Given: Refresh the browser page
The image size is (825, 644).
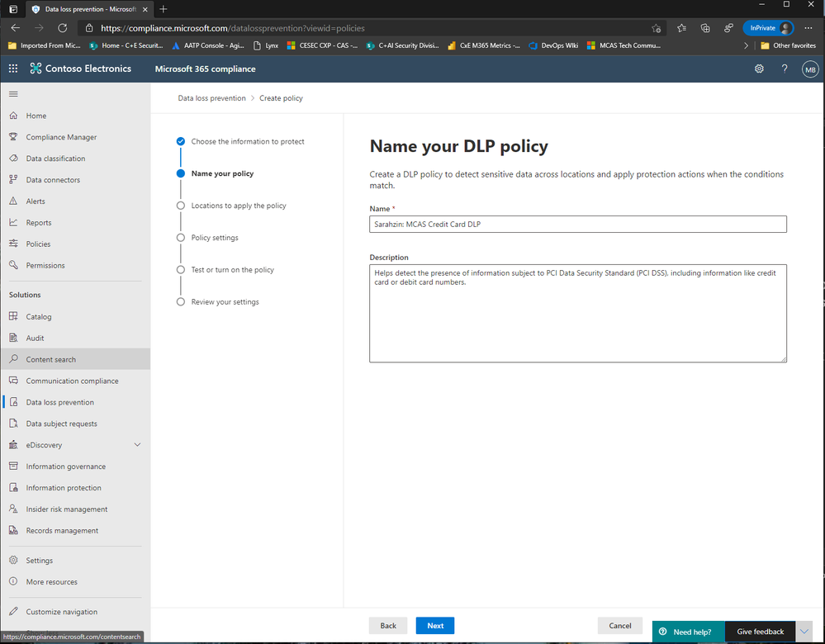Looking at the screenshot, I should point(62,28).
